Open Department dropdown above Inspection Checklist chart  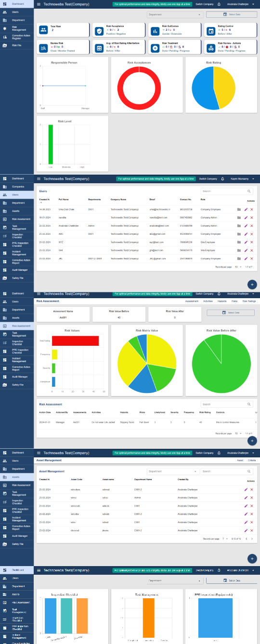click(x=175, y=581)
